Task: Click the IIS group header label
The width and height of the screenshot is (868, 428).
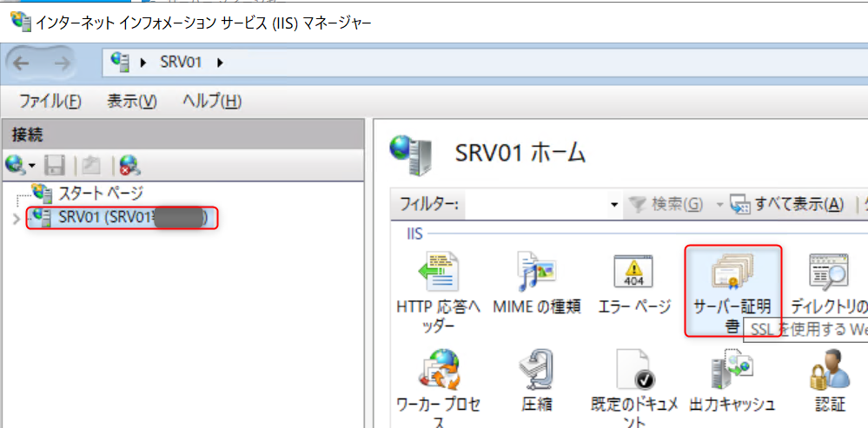Action: pyautogui.click(x=414, y=234)
